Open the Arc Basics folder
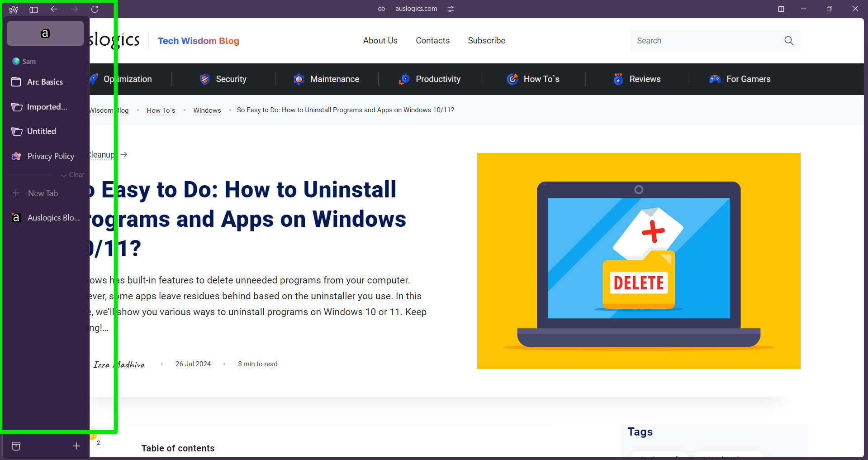 [45, 82]
